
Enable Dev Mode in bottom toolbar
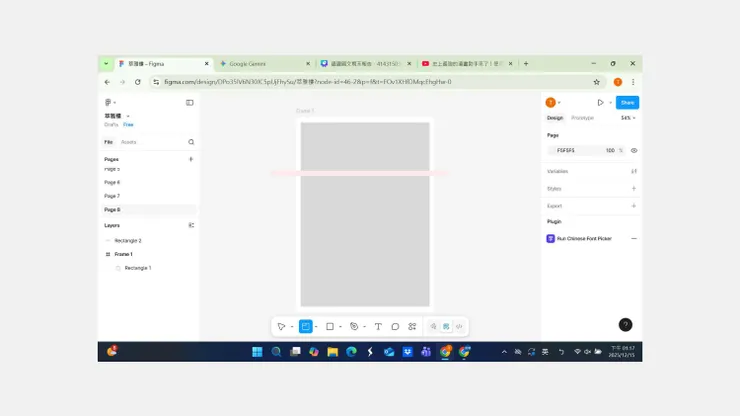tap(459, 326)
